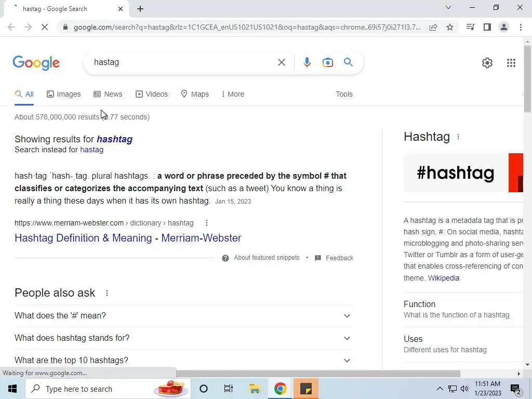Open Hashtag Definition Merriam-Webster result

128,238
